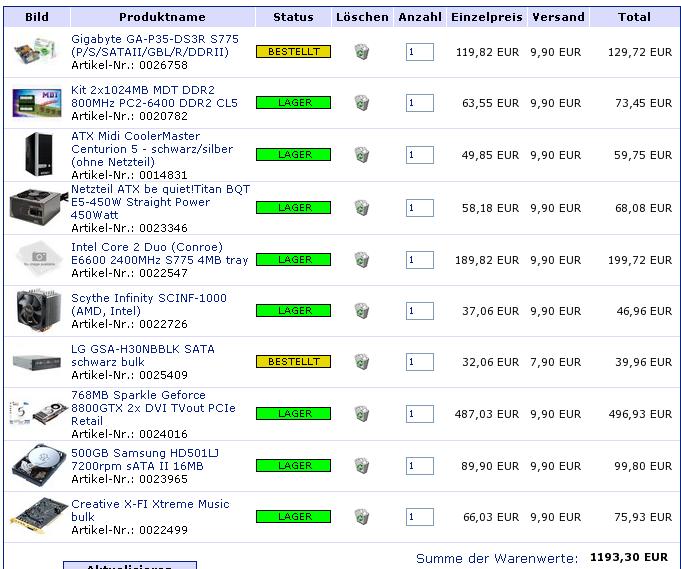Remove Intel Core 2 Duo E6600 via trash icon

pyautogui.click(x=362, y=260)
